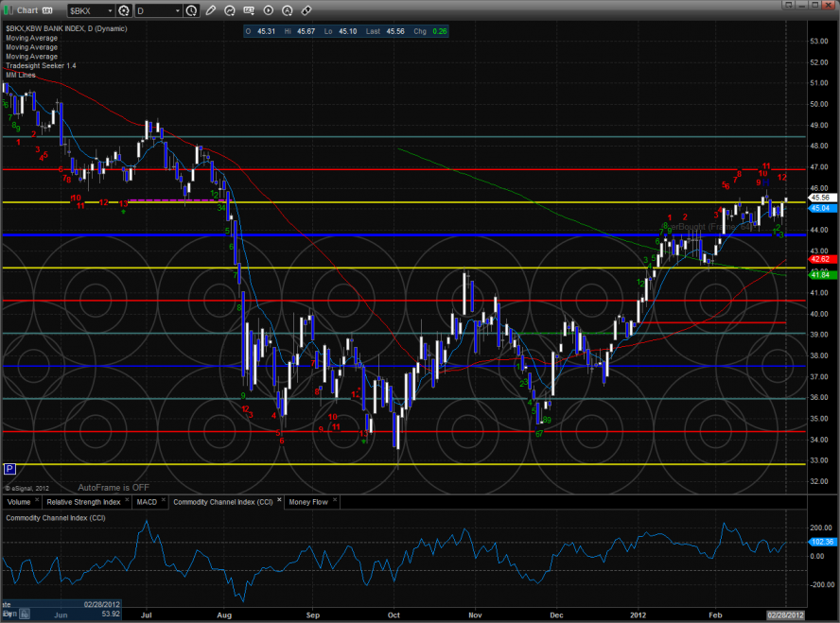Click the blue P marker on chart
Screen dimensions: 840x623
tap(9, 468)
